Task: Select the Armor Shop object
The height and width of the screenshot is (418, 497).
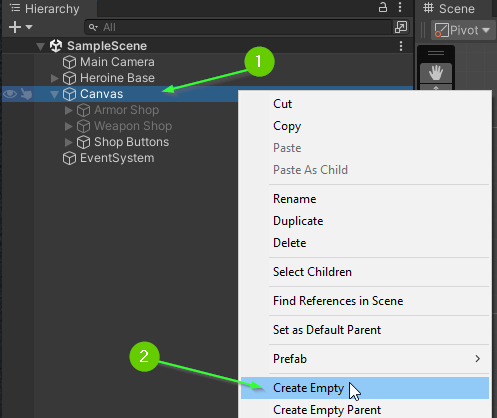Action: [127, 110]
